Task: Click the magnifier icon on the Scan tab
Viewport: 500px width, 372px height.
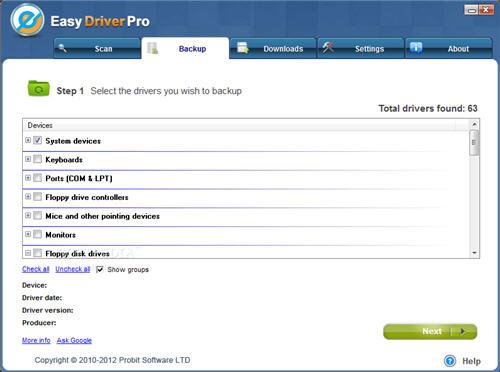Action: pos(62,49)
